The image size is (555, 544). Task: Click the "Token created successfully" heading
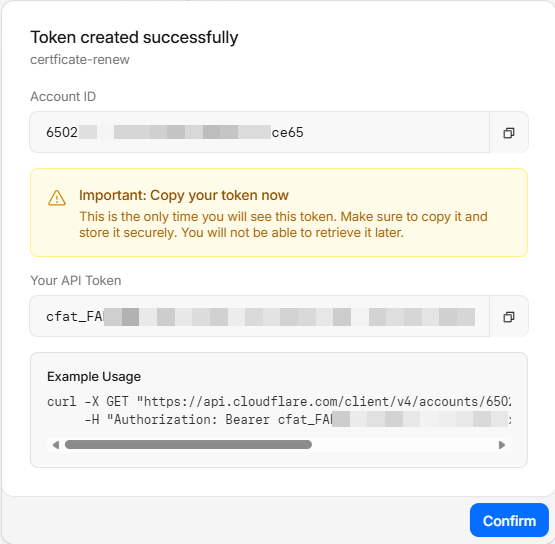click(134, 38)
